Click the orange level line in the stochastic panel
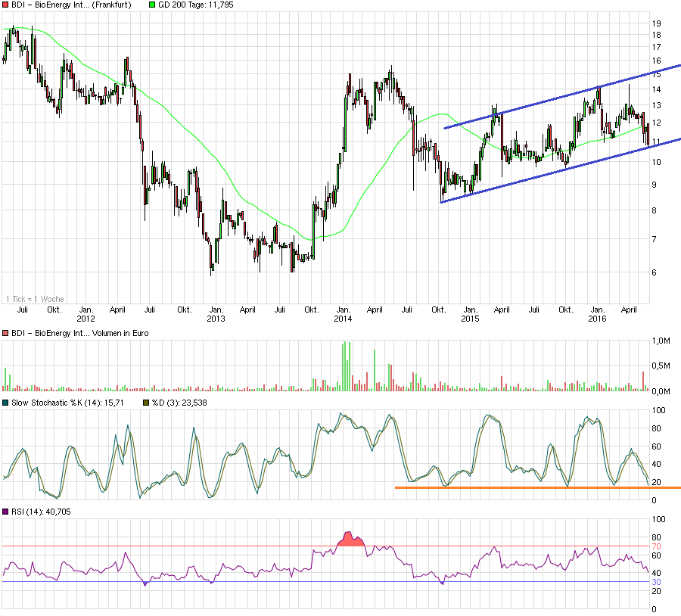Image resolution: width=681 pixels, height=616 pixels. [x=530, y=488]
